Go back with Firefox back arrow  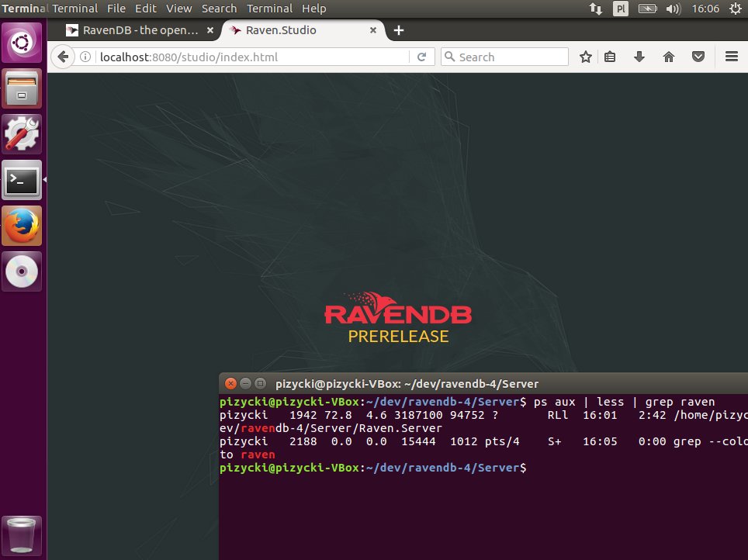[63, 57]
